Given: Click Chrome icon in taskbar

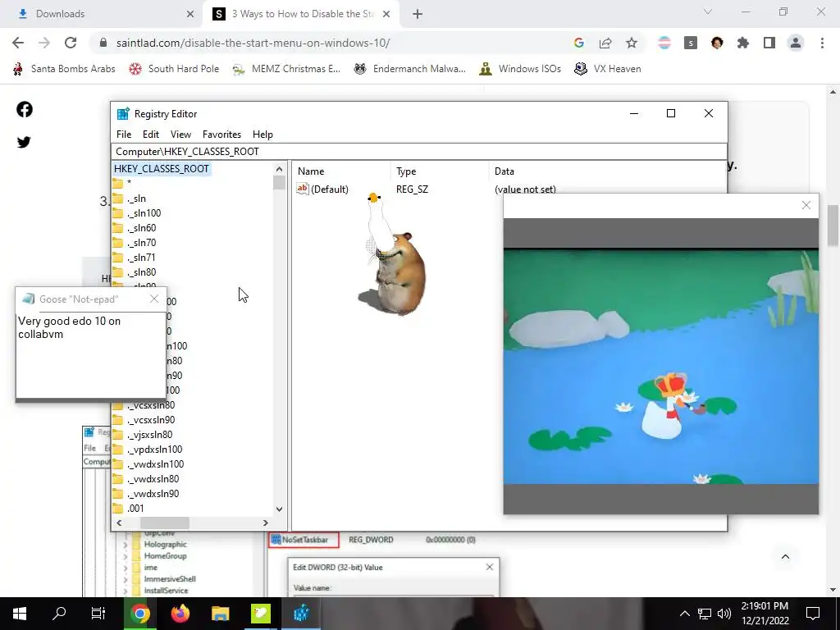Looking at the screenshot, I should (x=139, y=614).
